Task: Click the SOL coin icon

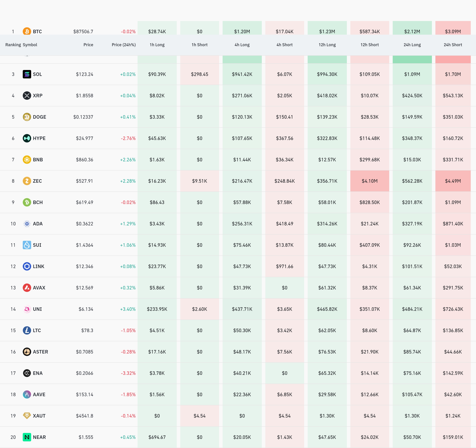Action: tap(27, 74)
